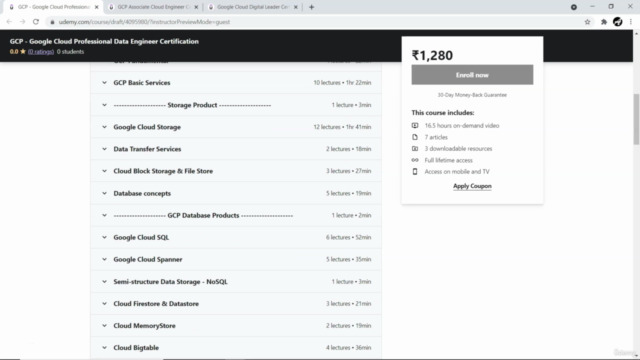Expand Cloud Block Storage & File Store chevron
Screen dimensions: 640x360
104,171
